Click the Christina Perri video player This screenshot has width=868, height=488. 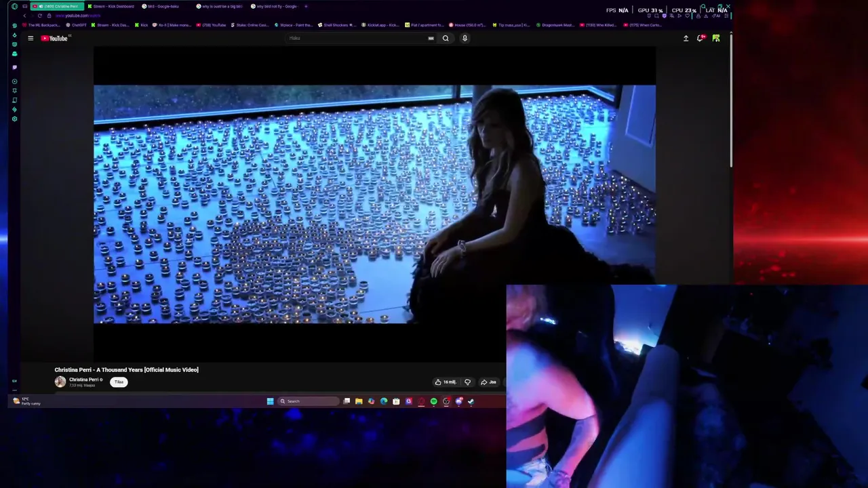point(374,203)
